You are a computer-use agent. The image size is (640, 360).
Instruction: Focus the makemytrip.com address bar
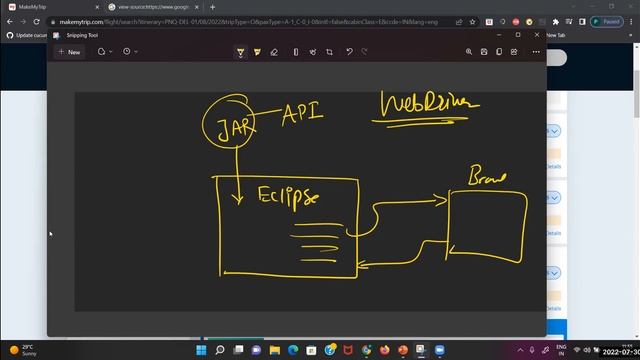point(248,22)
